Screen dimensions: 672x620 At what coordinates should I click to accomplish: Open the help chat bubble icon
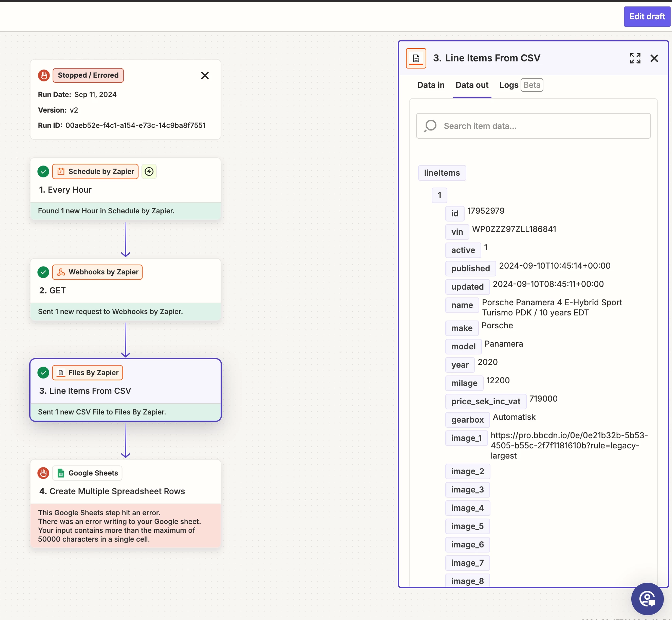[647, 599]
